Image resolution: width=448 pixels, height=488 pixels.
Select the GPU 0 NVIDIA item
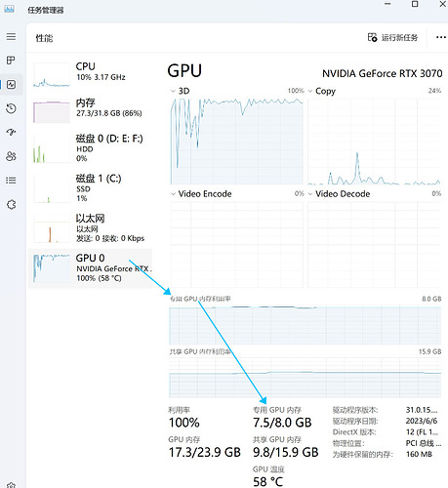coord(90,268)
